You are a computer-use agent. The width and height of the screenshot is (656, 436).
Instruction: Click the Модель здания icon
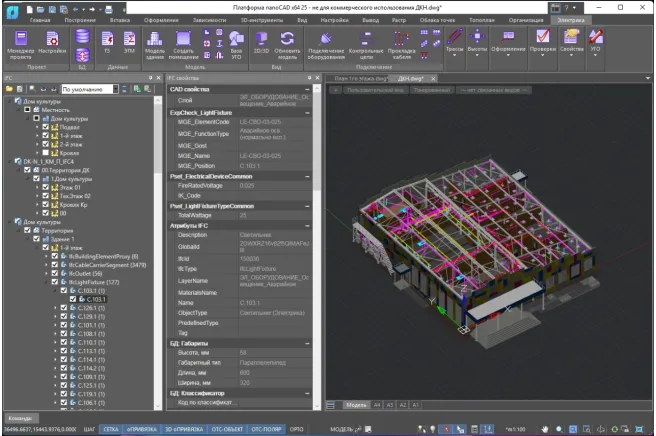point(155,43)
